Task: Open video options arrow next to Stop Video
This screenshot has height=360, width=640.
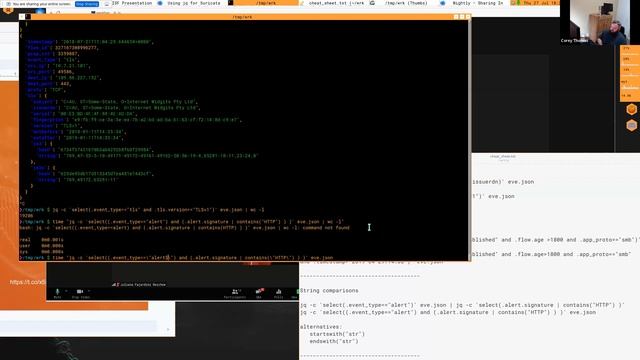Action: pyautogui.click(x=89, y=291)
